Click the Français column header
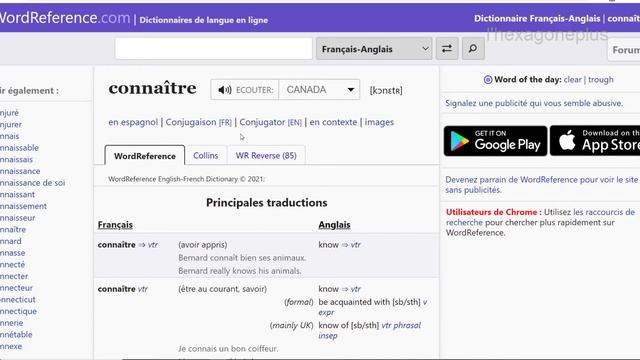 click(115, 224)
